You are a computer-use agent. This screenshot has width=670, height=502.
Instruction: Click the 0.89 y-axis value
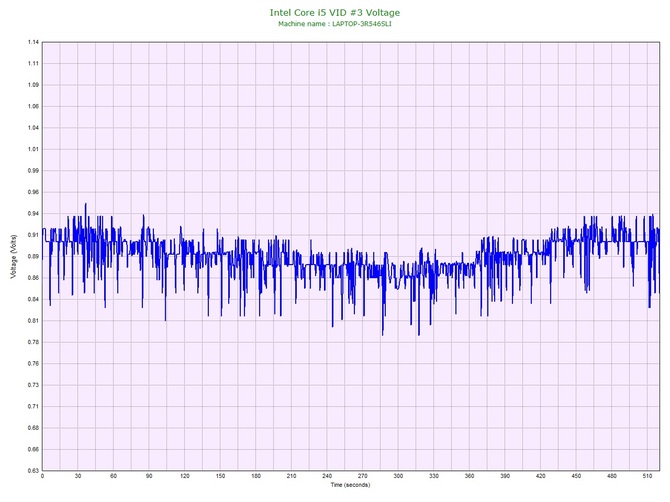pos(33,256)
